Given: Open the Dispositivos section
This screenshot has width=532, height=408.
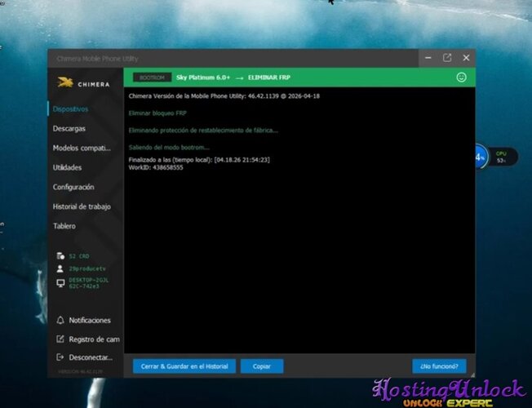Looking at the screenshot, I should point(70,109).
